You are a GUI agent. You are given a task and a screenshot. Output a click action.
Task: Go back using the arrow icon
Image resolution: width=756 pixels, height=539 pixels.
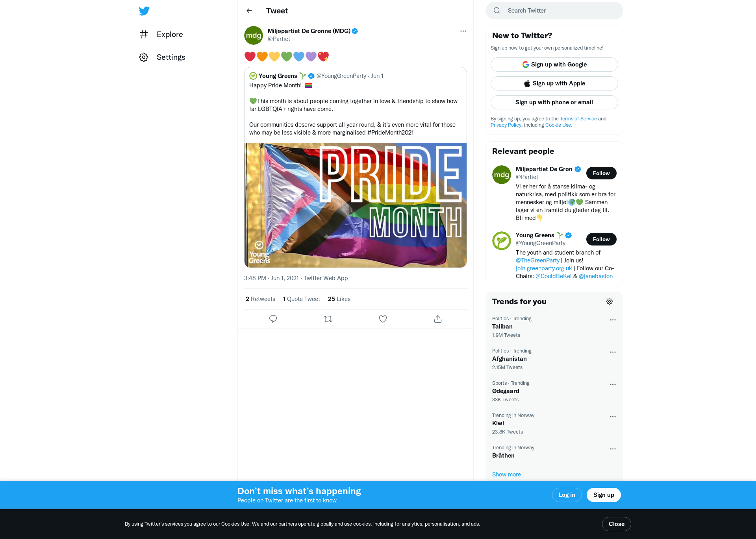249,11
